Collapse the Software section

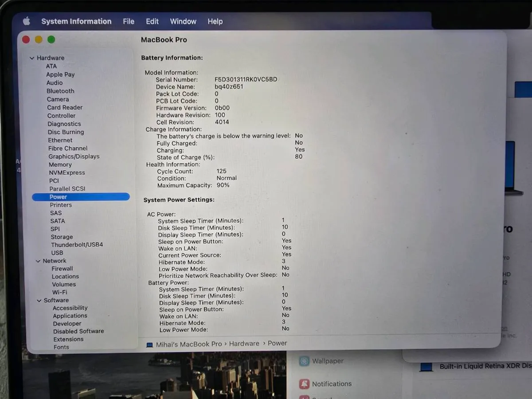click(x=39, y=301)
